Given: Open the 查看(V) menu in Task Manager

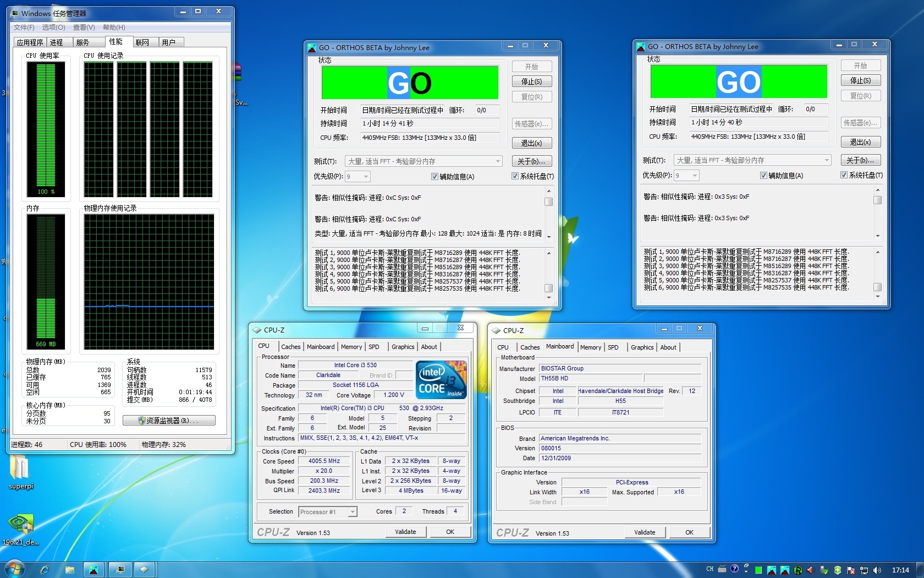Looking at the screenshot, I should pos(84,28).
